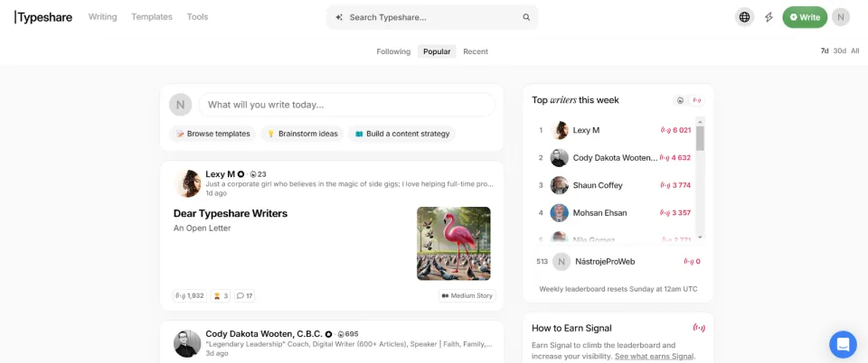Click the lightning bolt icon
Viewport: 868px width, 363px height.
(769, 17)
